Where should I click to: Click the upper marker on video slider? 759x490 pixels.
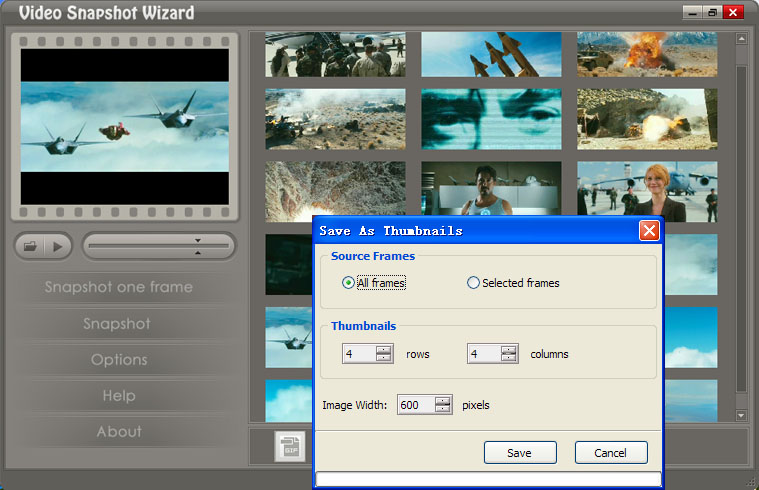point(197,240)
